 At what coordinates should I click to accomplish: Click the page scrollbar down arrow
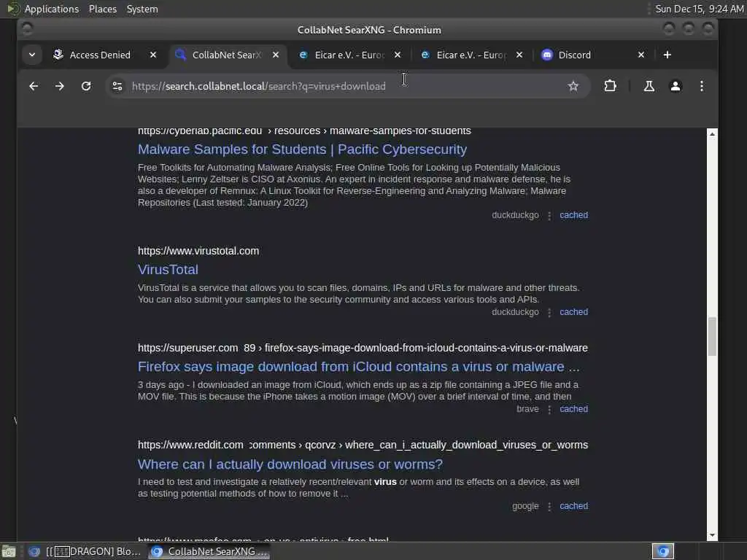(x=712, y=536)
